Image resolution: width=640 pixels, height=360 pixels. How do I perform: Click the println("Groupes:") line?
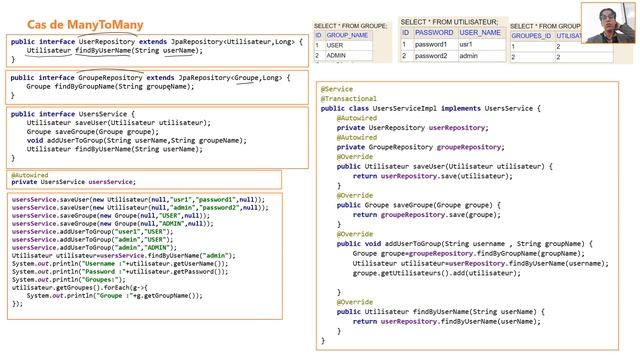[x=69, y=280]
